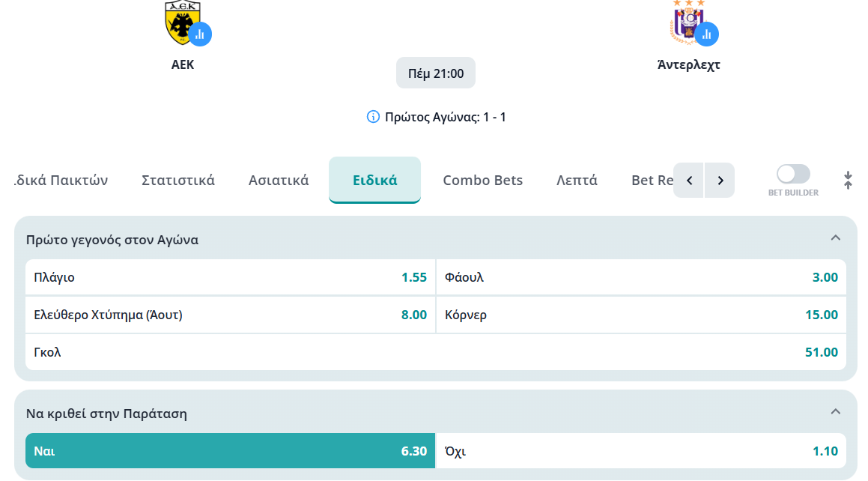Image resolution: width=868 pixels, height=481 pixels.
Task: Collapse the Πρώτο γεγονός στον Αγώνα section
Action: pyautogui.click(x=835, y=238)
